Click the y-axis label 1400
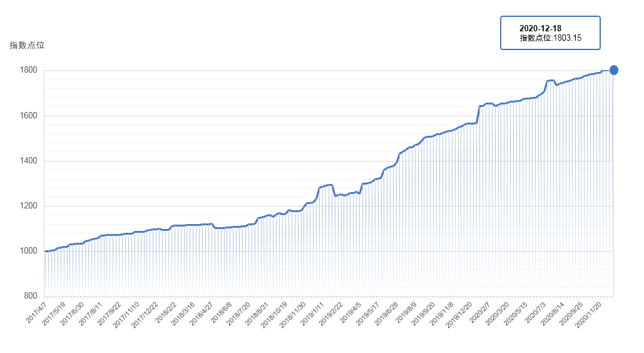The image size is (644, 353). (28, 161)
